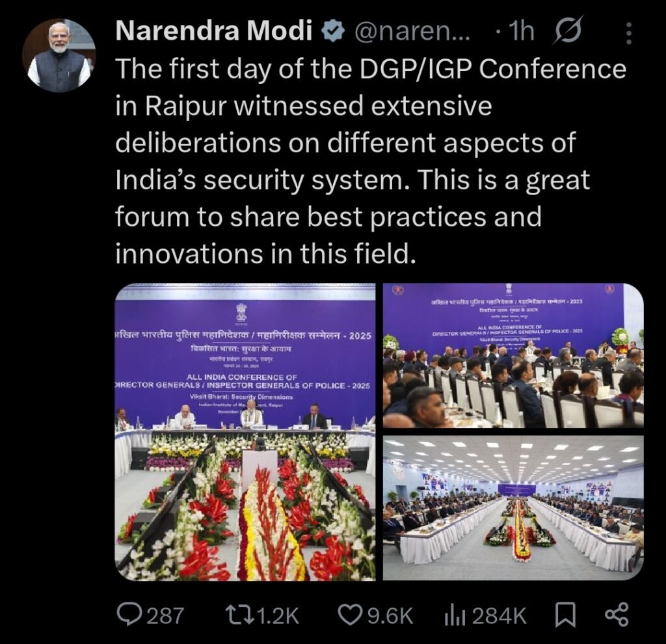Retweet the post using the repost icon

(239, 615)
